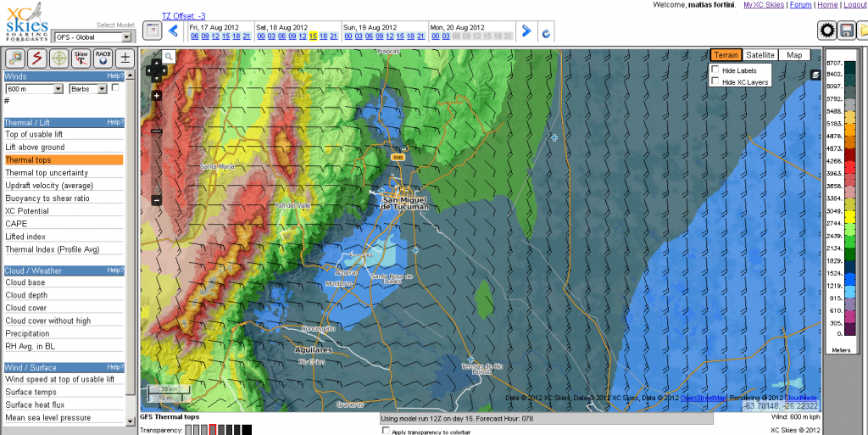Screen dimensions: 868x435
Task: Click the next time step arrow
Action: [526, 31]
